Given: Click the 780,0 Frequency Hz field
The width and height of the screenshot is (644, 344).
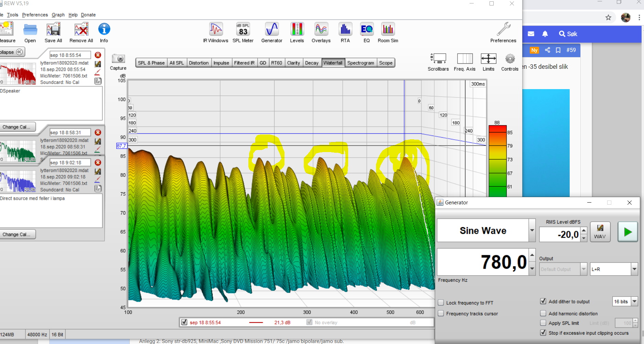Looking at the screenshot, I should tap(483, 262).
